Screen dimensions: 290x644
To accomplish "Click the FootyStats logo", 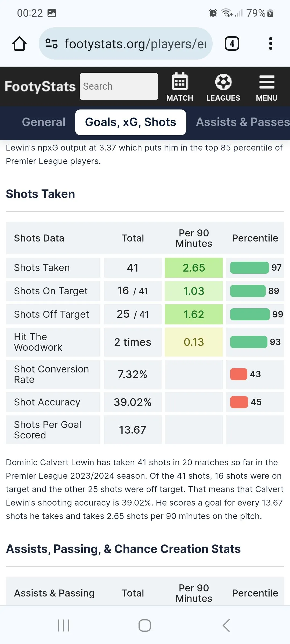I will pyautogui.click(x=40, y=87).
